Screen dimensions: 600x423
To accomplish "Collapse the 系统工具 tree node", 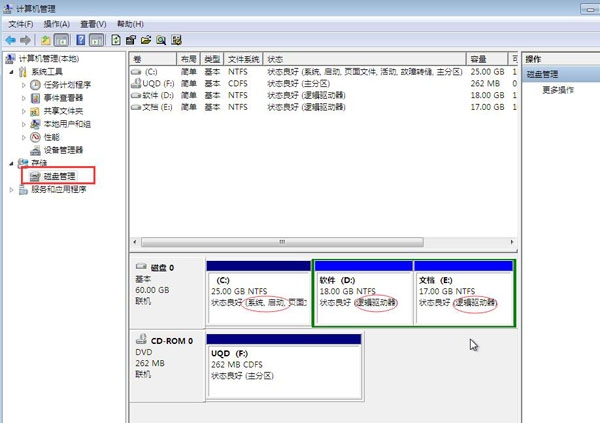I will (x=11, y=72).
